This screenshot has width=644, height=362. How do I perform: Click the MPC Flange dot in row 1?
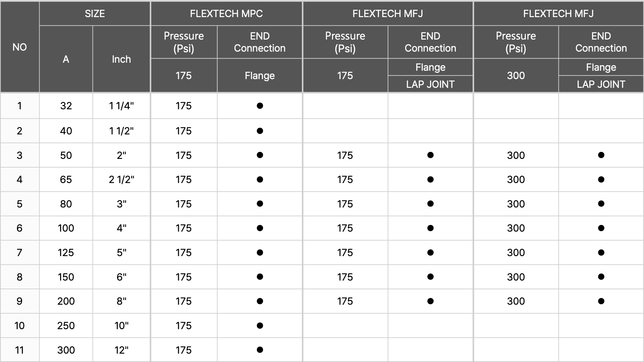click(260, 106)
